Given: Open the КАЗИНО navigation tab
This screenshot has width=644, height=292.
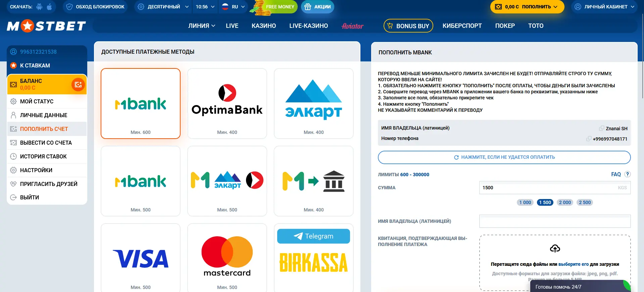Looking at the screenshot, I should (264, 26).
